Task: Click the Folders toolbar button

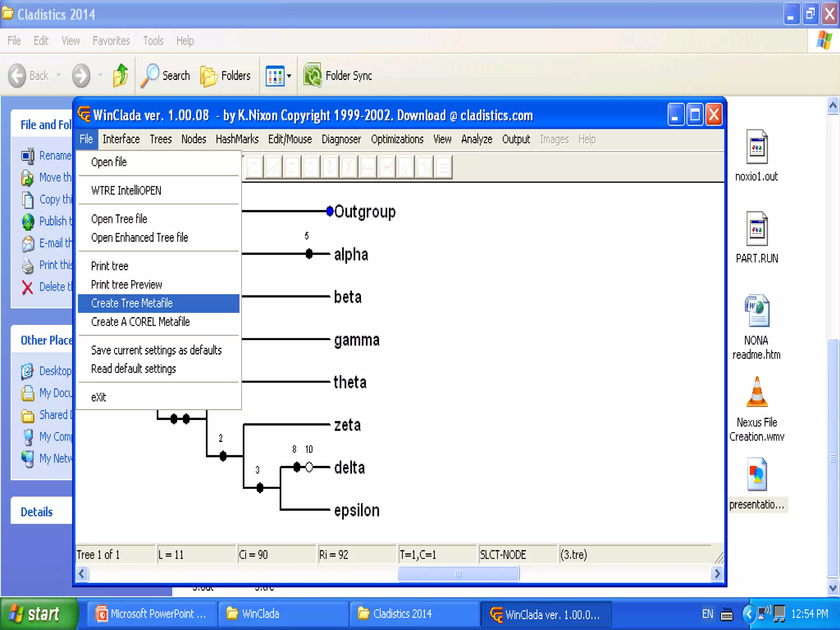Action: tap(226, 75)
